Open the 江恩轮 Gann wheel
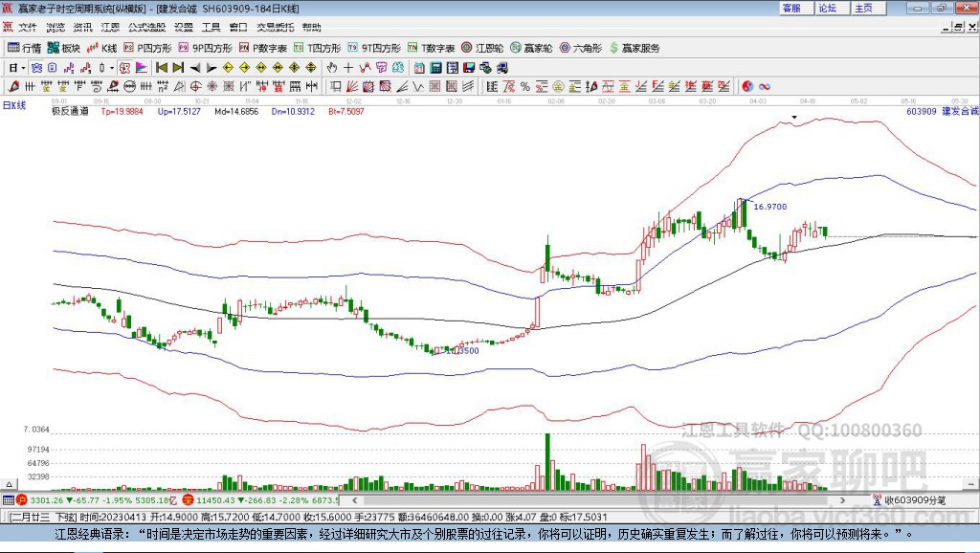 [482, 48]
